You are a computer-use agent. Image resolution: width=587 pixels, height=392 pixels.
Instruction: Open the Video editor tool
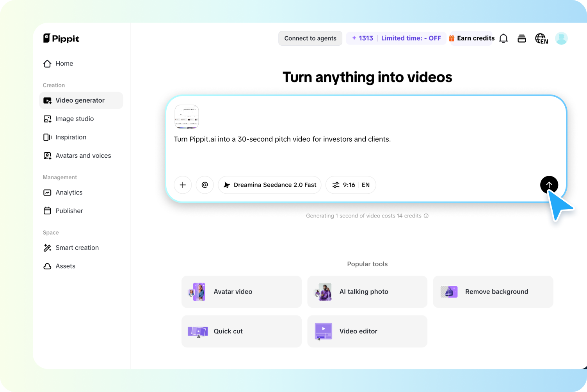[367, 331]
